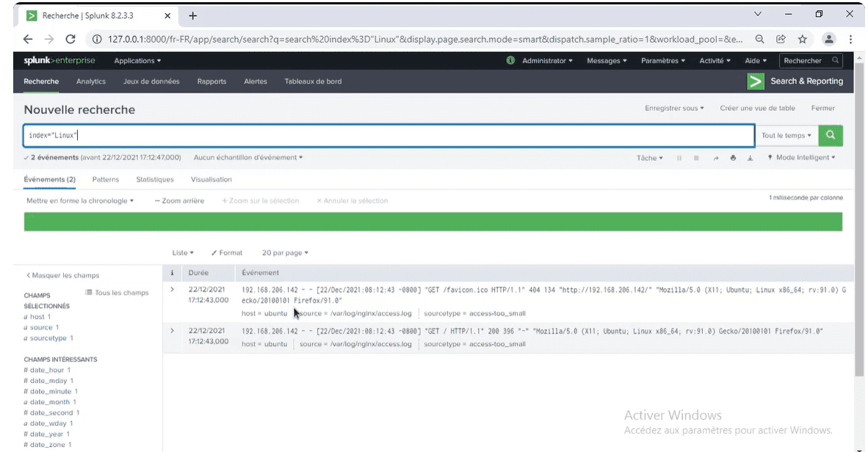
Task: Go to the Analytics nav item
Action: point(91,81)
